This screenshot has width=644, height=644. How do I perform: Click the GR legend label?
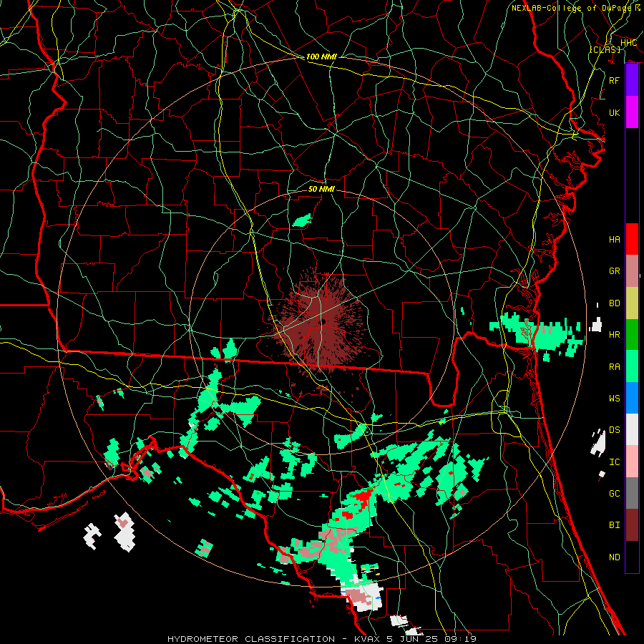point(615,271)
